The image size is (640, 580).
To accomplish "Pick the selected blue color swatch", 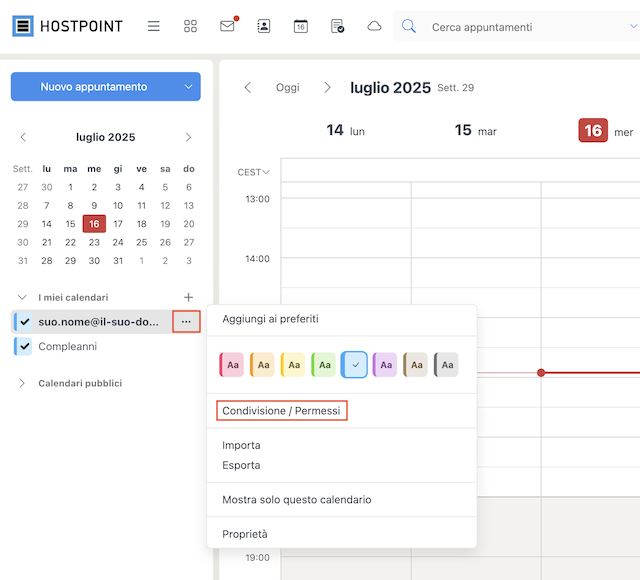I will [354, 364].
